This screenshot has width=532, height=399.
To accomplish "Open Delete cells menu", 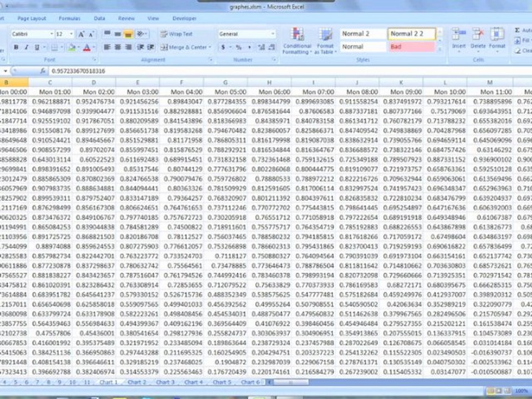I will click(478, 40).
